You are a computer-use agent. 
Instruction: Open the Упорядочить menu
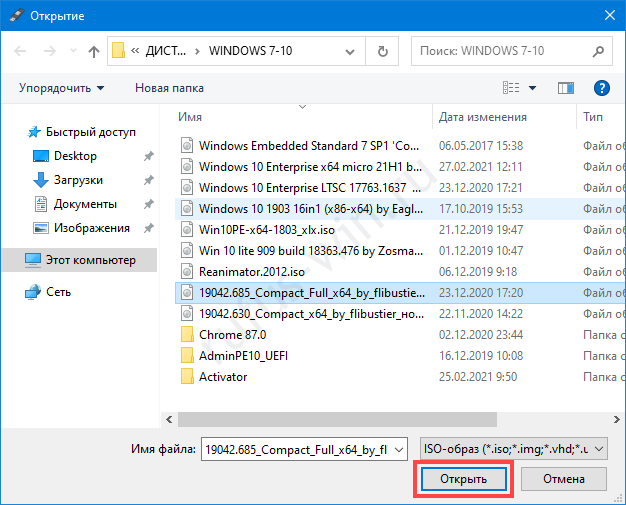click(x=61, y=88)
